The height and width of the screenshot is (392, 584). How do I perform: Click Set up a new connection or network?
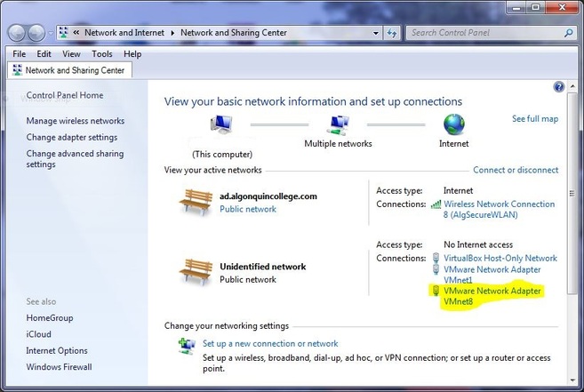point(270,343)
